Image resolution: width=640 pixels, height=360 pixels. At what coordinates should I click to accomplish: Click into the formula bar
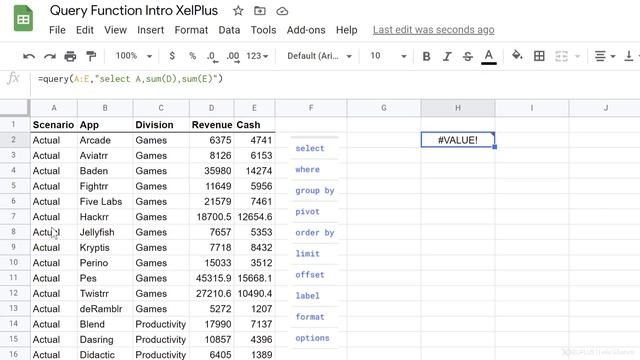[335, 79]
